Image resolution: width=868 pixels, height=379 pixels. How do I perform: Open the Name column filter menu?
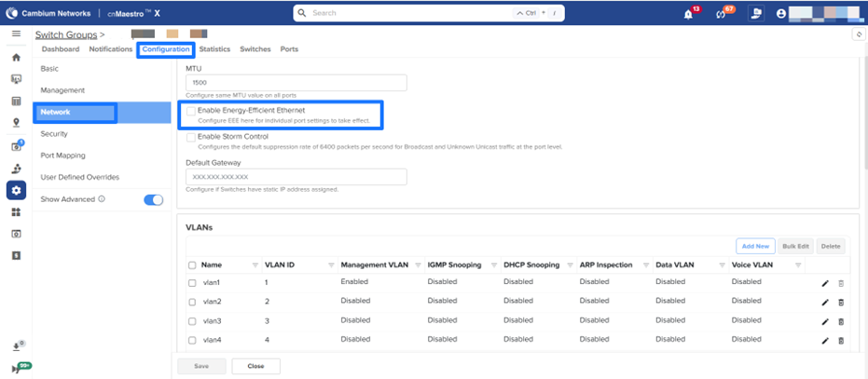tap(255, 265)
